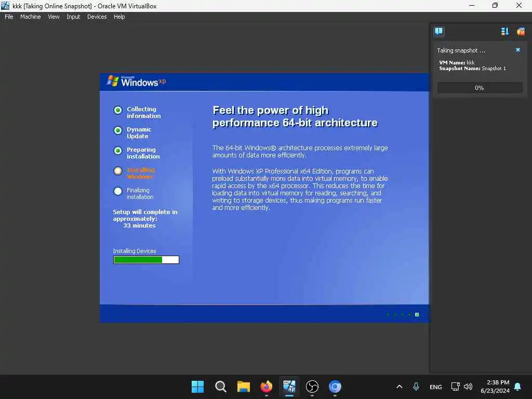Image resolution: width=532 pixels, height=399 pixels.
Task: Close the VirtualBox window
Action: [519, 5]
